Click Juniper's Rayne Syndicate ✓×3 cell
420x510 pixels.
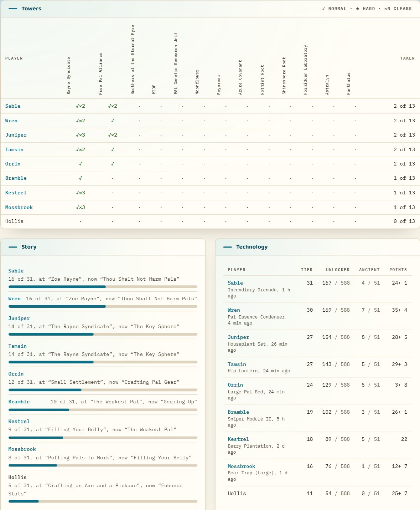(x=81, y=135)
